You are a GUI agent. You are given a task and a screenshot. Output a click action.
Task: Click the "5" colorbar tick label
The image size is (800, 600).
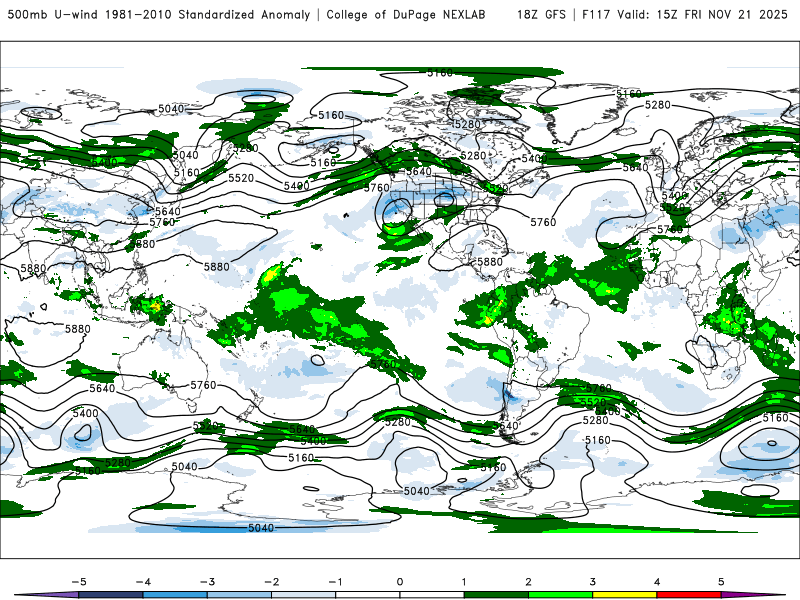coord(721,582)
